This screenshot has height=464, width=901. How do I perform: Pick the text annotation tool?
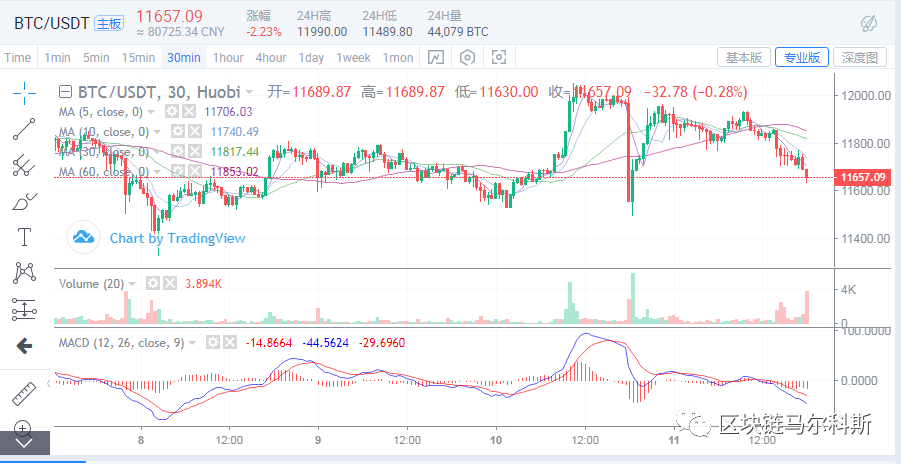coord(23,237)
